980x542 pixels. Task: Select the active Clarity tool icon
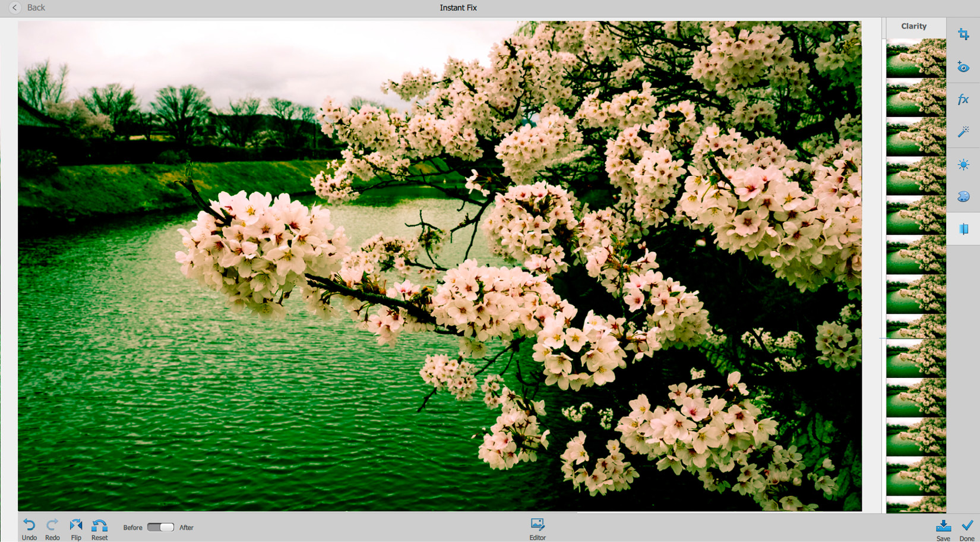(963, 229)
